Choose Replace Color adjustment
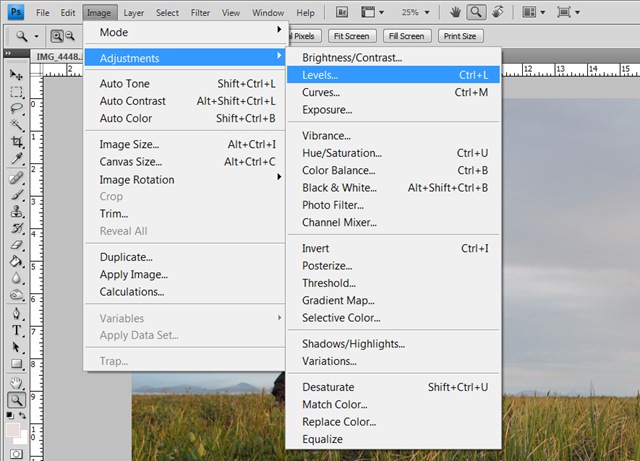 tap(393, 422)
